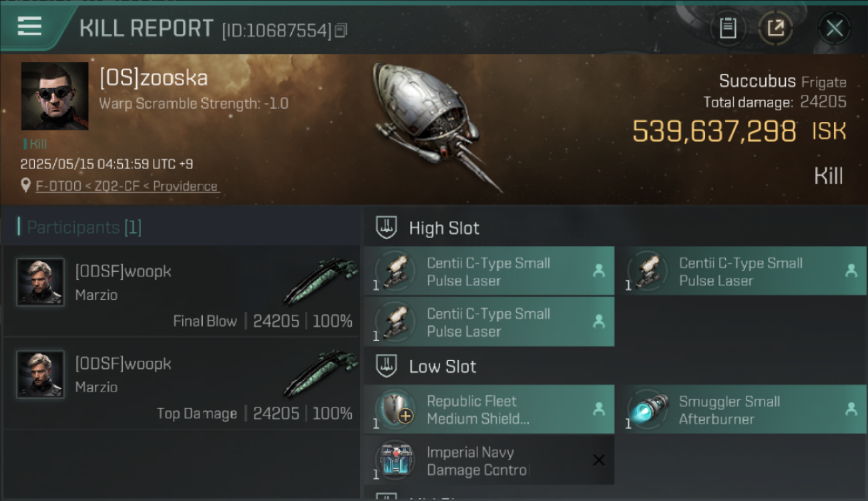The width and height of the screenshot is (868, 501).
Task: Select the Top Damage woopk entry
Action: pyautogui.click(x=181, y=383)
